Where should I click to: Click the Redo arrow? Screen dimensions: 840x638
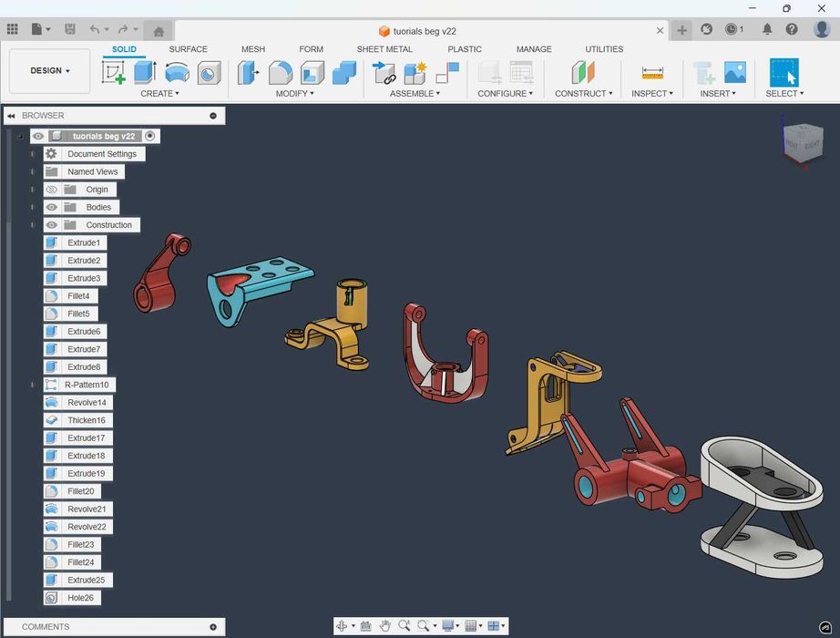pyautogui.click(x=123, y=29)
